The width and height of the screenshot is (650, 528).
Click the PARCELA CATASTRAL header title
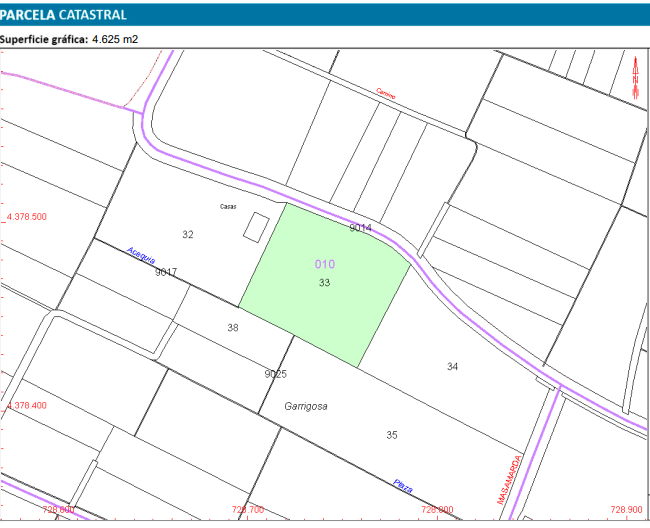64,15
